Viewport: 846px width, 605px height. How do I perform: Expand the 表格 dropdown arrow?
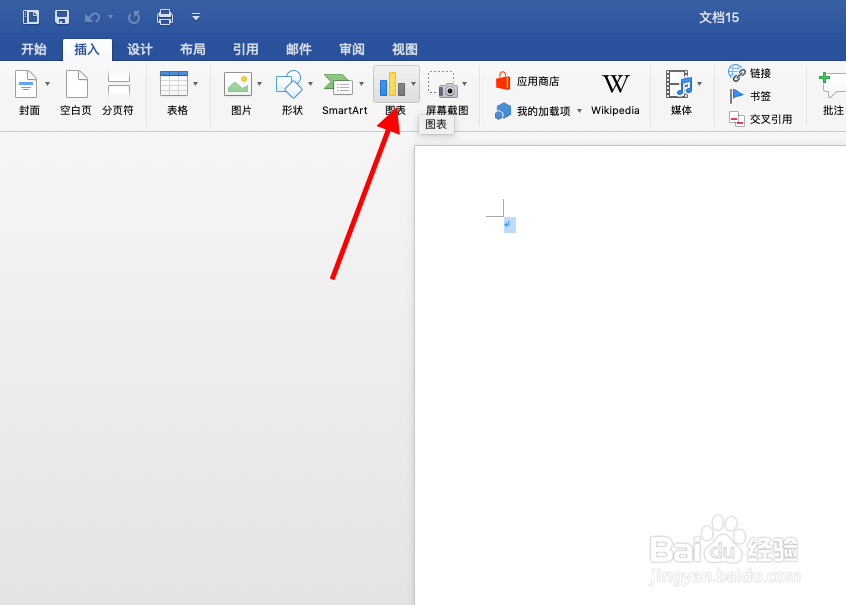click(195, 84)
